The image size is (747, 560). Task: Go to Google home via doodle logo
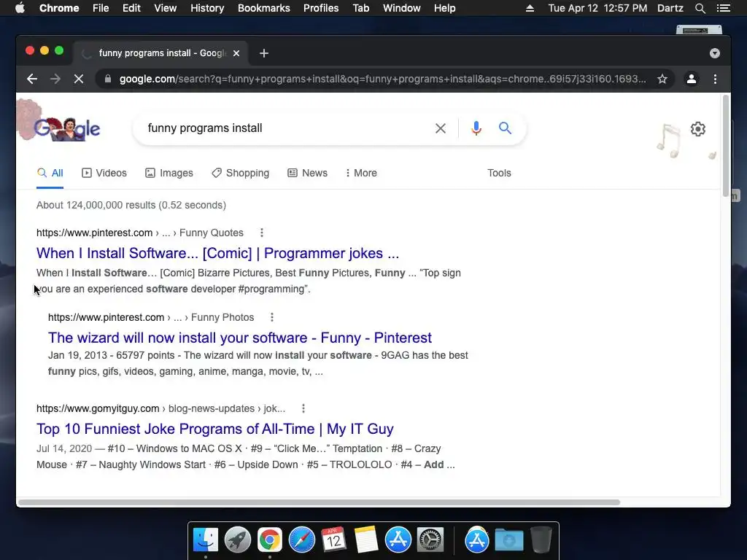(x=66, y=128)
